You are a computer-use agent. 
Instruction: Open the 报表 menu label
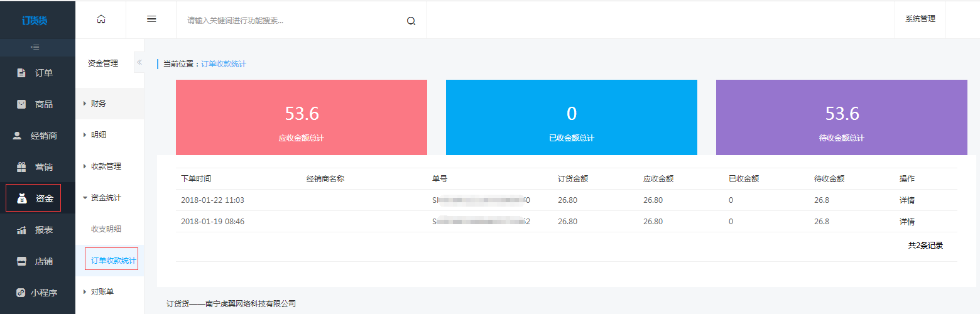44,230
